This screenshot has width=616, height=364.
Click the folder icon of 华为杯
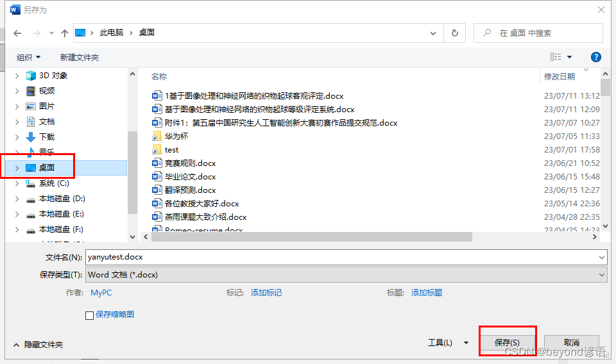coord(157,136)
